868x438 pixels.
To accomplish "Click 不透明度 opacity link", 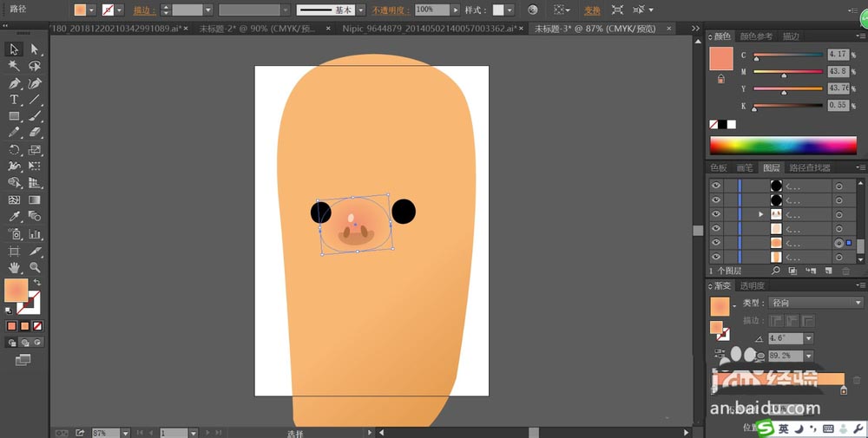I will (391, 10).
